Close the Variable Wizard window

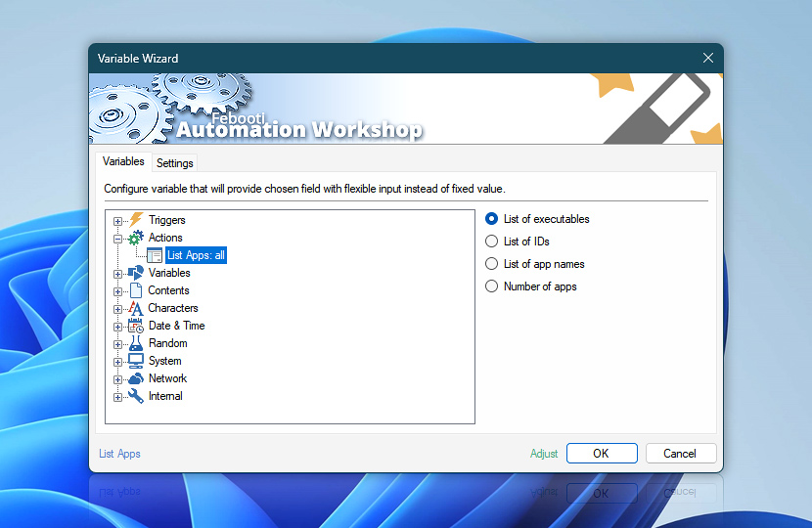(708, 58)
